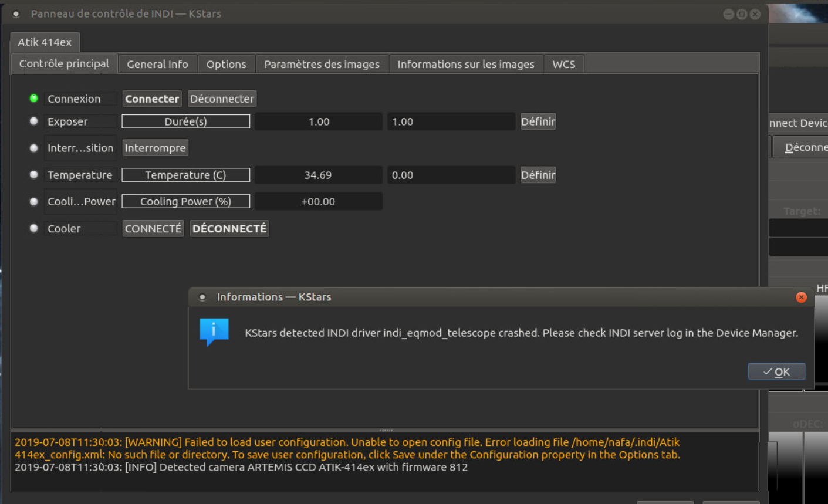
Task: Click the INDI control panel title bar icon
Action: (x=16, y=14)
